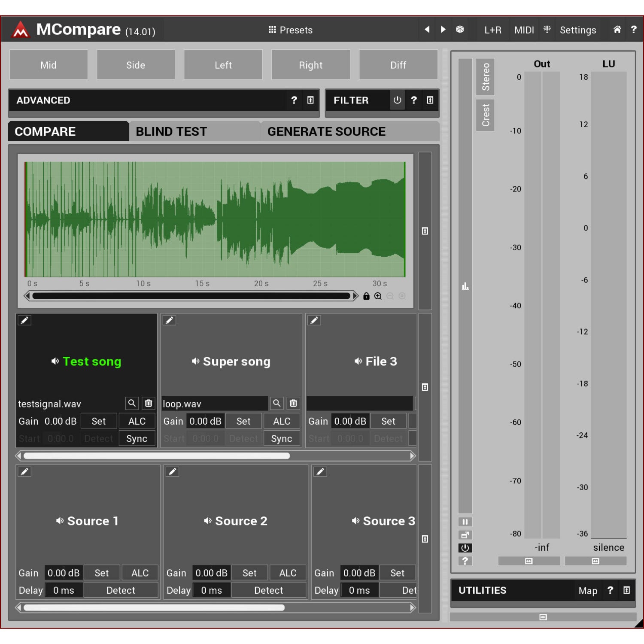Collapse the file slots section expander
This screenshot has height=644, width=644.
point(425,387)
